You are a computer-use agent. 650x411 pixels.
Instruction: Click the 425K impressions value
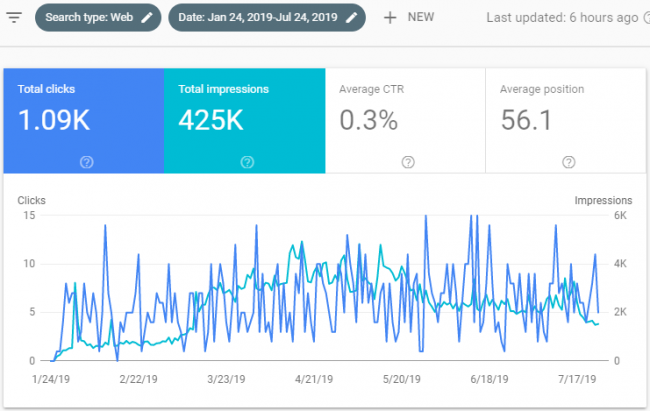[x=211, y=120]
